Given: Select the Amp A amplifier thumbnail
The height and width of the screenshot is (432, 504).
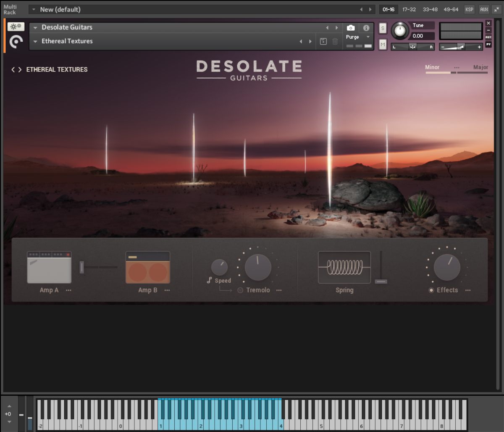Looking at the screenshot, I should (x=49, y=267).
